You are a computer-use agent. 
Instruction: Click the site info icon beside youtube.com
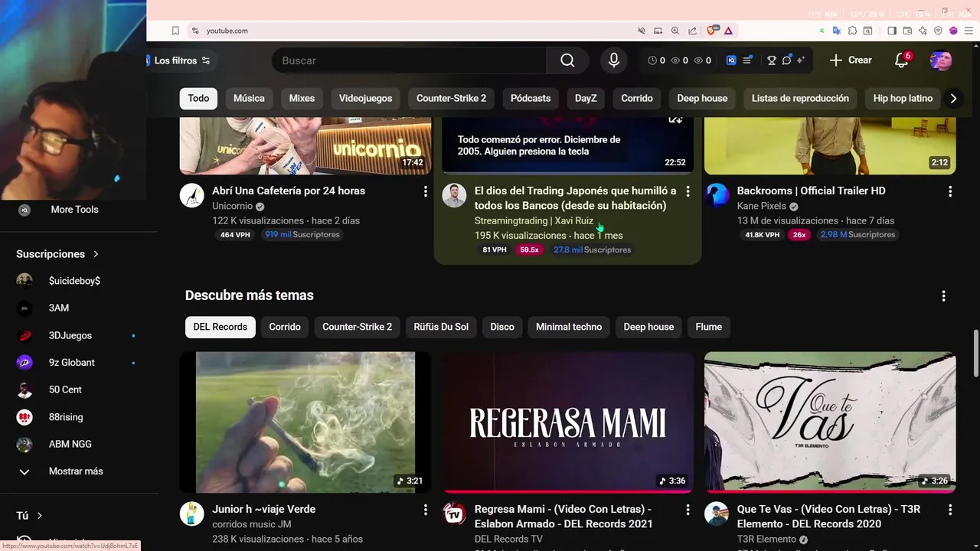coord(195,31)
